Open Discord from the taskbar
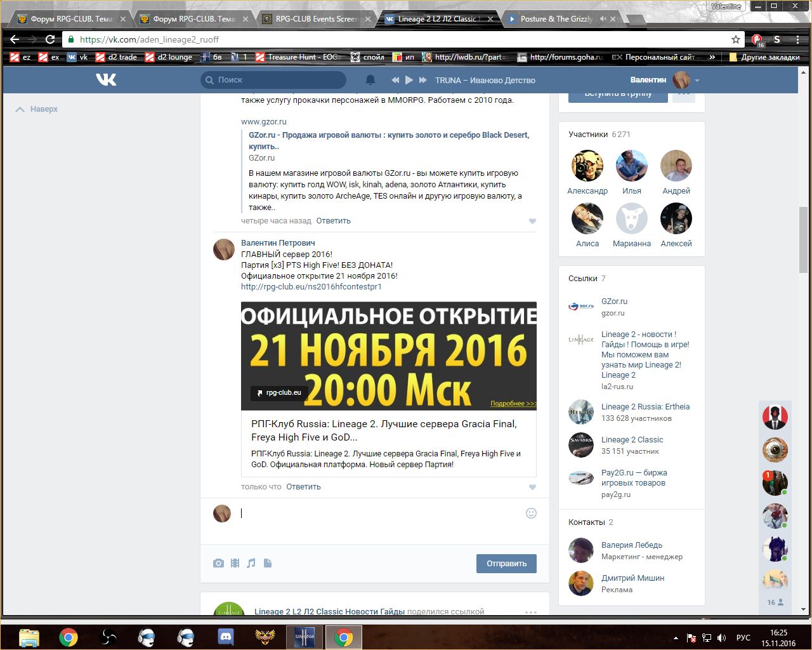 tap(226, 637)
